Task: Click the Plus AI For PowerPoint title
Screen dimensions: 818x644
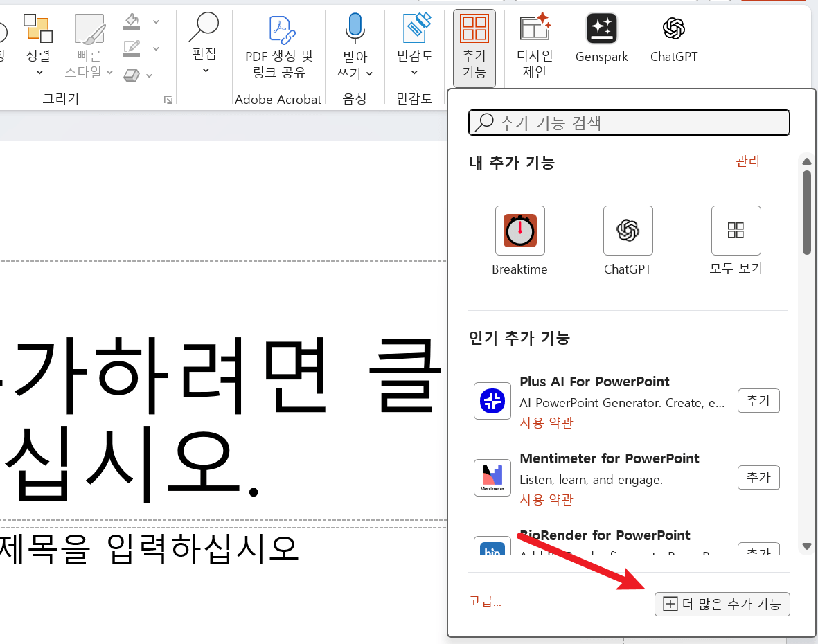Action: (594, 382)
